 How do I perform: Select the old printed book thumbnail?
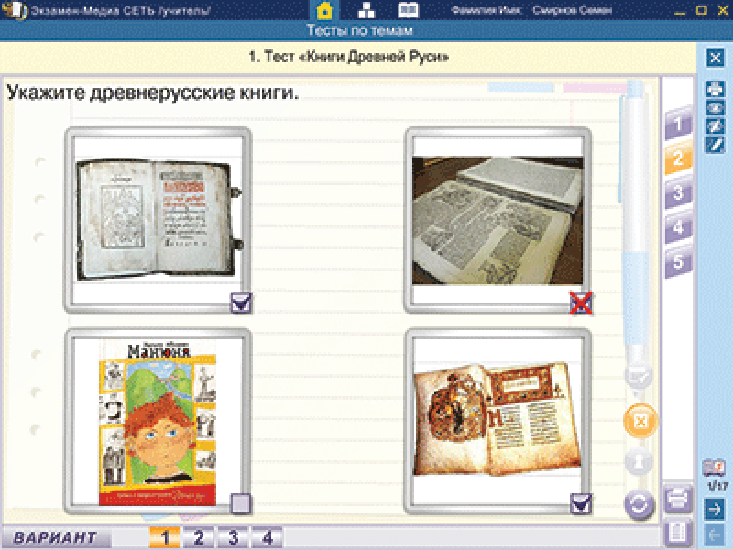tap(158, 220)
